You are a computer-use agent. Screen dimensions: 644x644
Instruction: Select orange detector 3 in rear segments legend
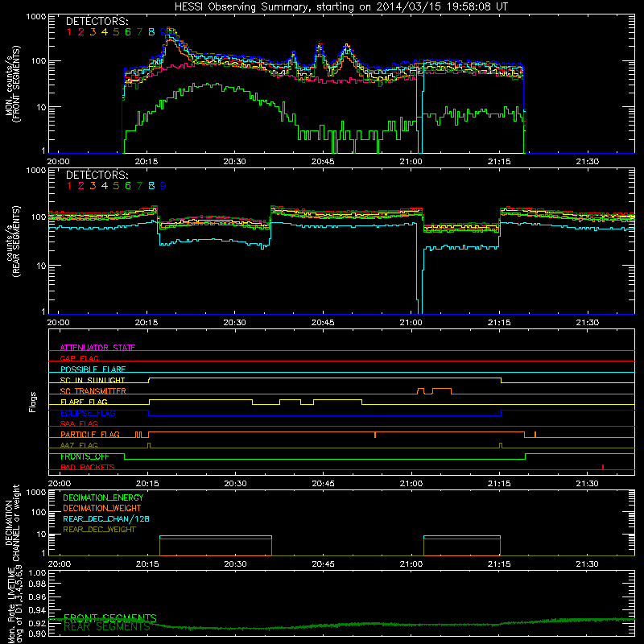click(x=93, y=186)
